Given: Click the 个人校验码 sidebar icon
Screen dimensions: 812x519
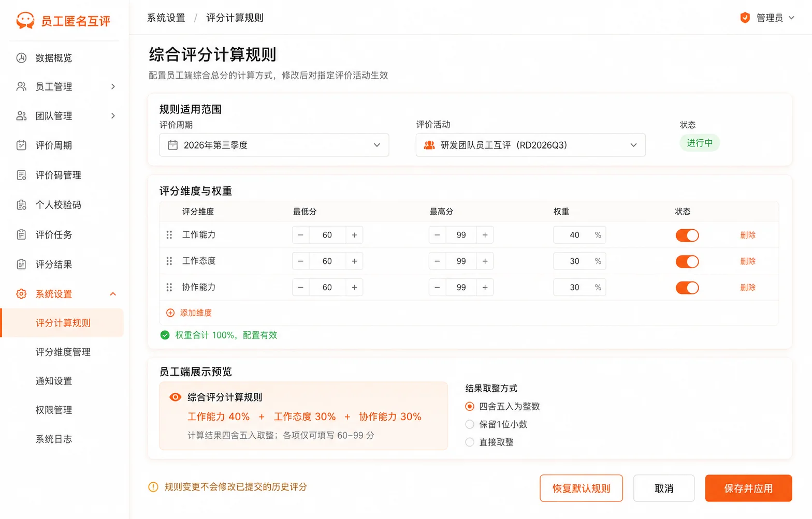Looking at the screenshot, I should (21, 205).
